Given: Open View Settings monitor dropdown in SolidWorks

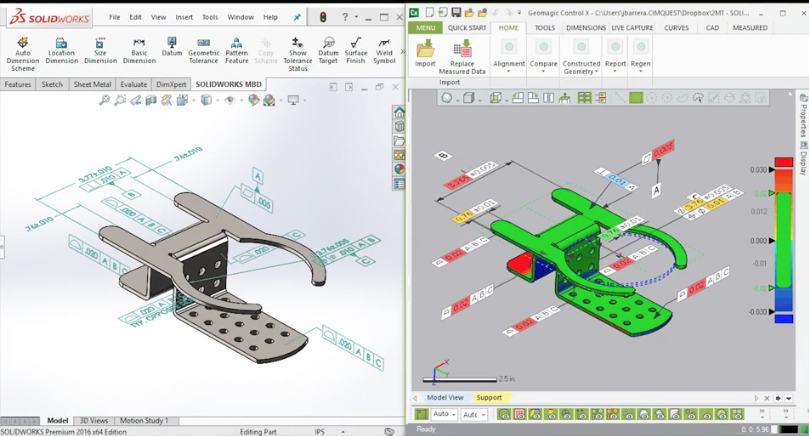Looking at the screenshot, I should (x=304, y=100).
